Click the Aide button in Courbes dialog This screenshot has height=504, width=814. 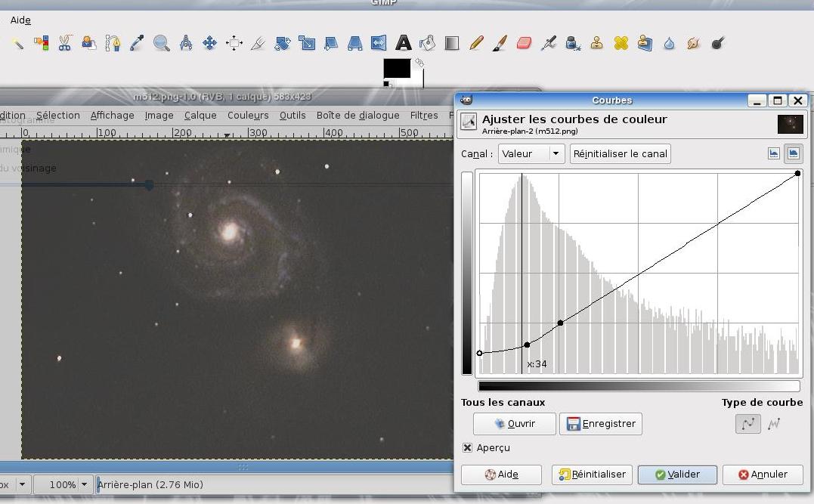501,475
